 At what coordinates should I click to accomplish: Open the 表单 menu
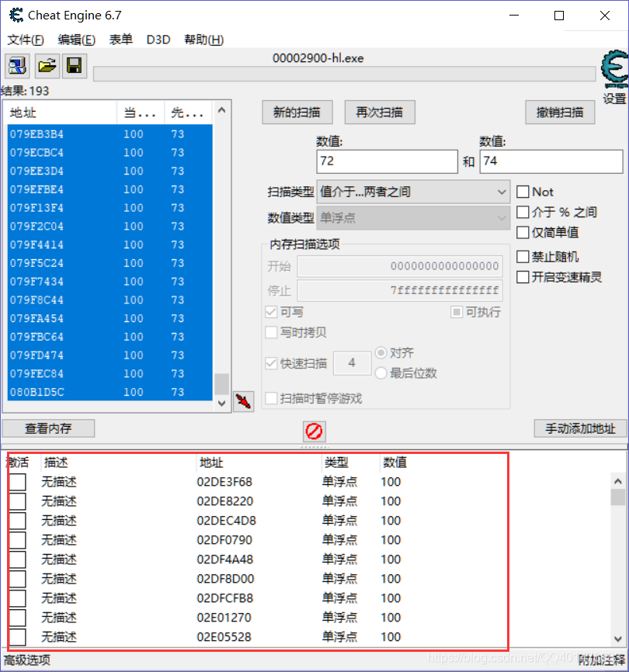point(121,40)
